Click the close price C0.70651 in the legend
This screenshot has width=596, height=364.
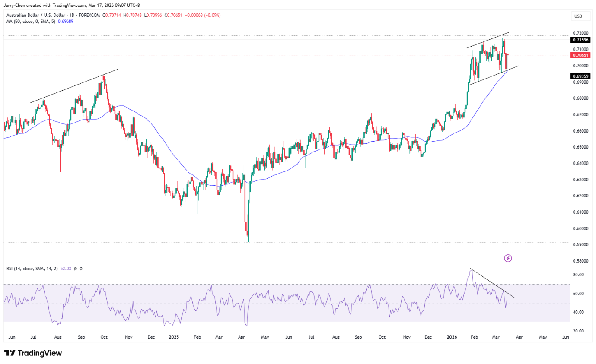coord(173,16)
